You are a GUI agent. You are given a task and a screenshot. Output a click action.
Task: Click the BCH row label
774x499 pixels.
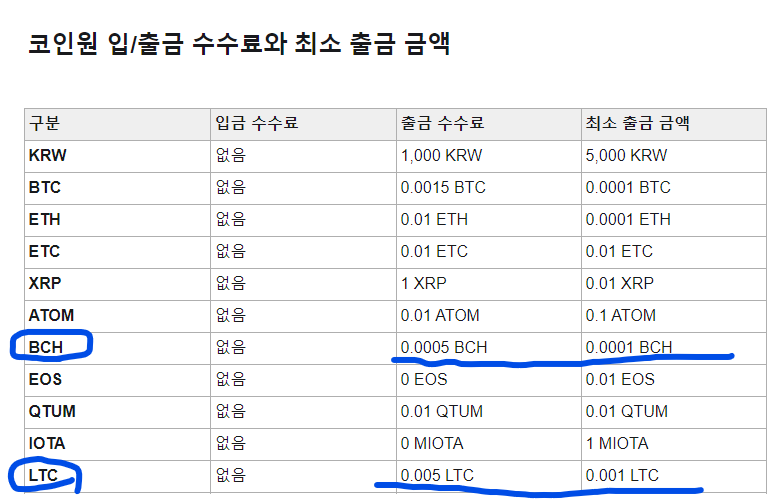46,347
